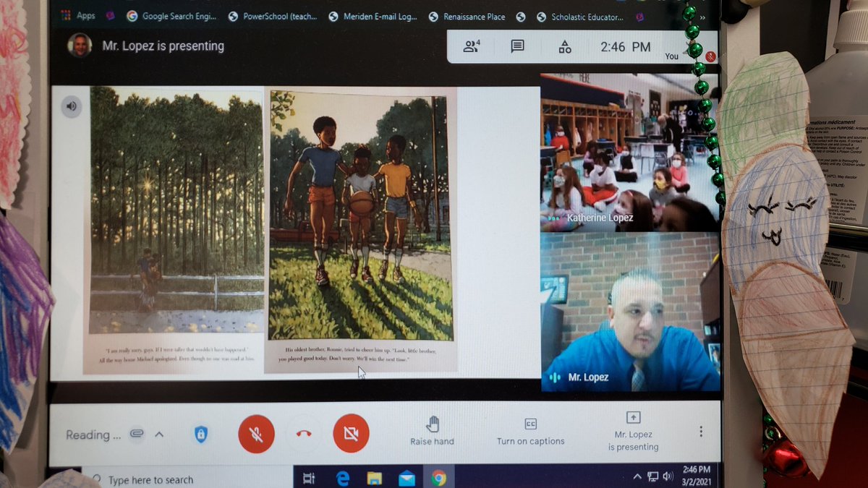Leave the call with the hang-up button
Image resolution: width=868 pixels, height=488 pixels.
tap(303, 435)
